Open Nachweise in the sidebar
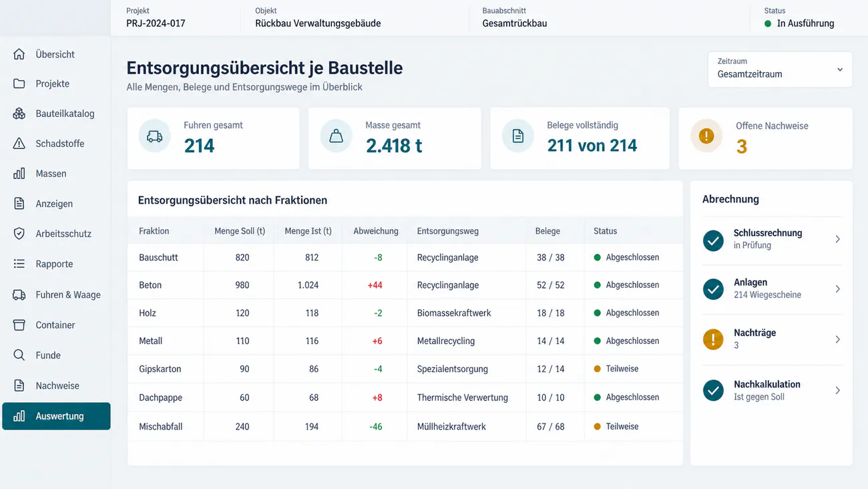 tap(56, 385)
